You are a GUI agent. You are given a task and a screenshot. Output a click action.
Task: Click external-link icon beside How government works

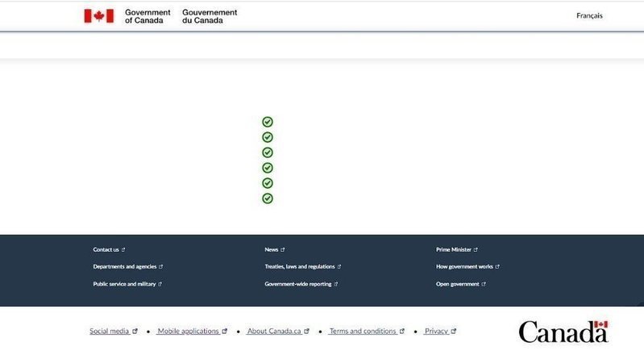pyautogui.click(x=497, y=266)
